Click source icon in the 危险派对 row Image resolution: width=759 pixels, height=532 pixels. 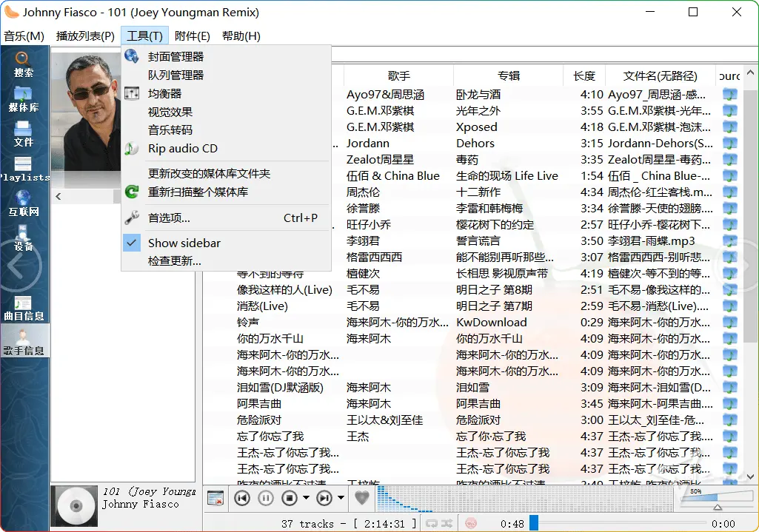tap(729, 420)
